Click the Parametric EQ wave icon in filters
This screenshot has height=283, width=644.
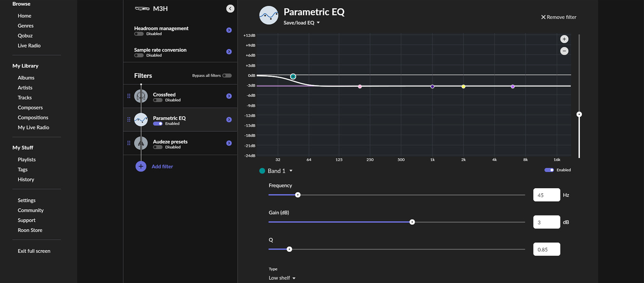click(141, 119)
